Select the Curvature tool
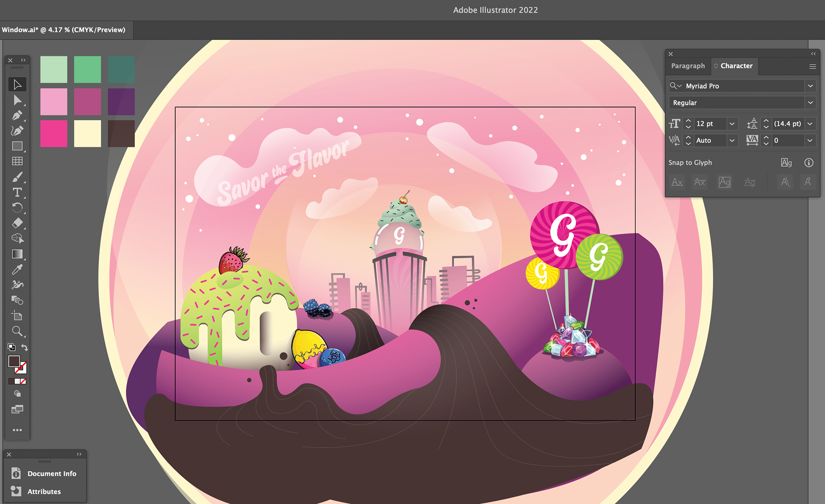The width and height of the screenshot is (825, 504). (x=17, y=131)
